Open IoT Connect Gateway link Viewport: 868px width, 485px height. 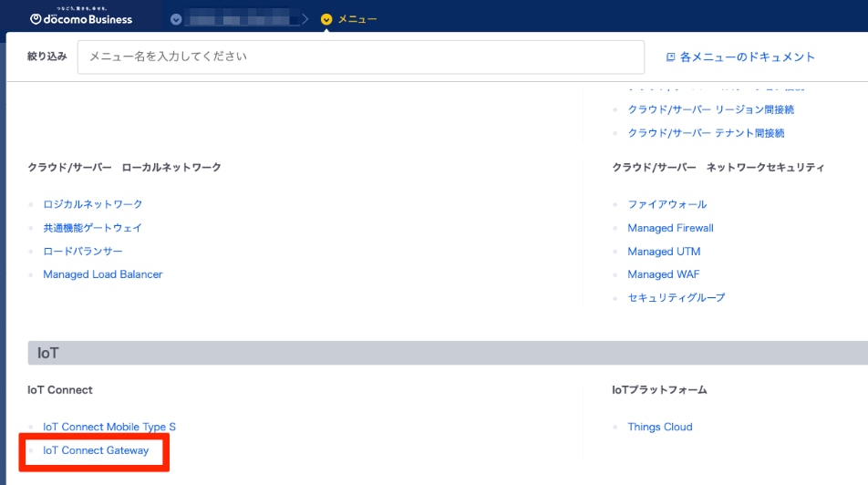pyautogui.click(x=96, y=450)
